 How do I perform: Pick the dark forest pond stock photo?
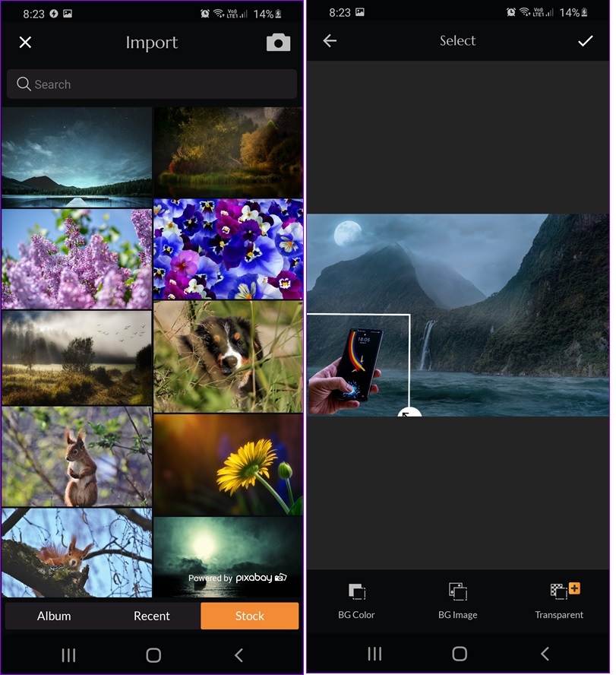[229, 152]
